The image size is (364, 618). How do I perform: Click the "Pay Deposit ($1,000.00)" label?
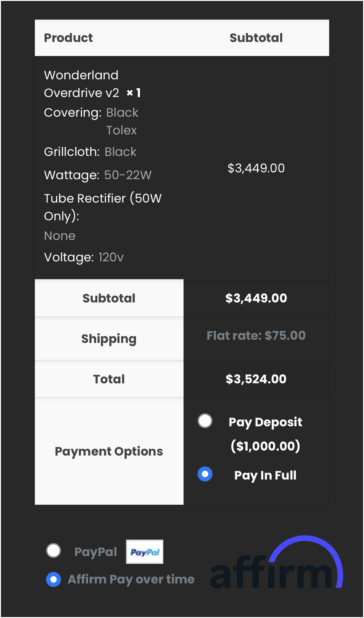click(x=265, y=434)
